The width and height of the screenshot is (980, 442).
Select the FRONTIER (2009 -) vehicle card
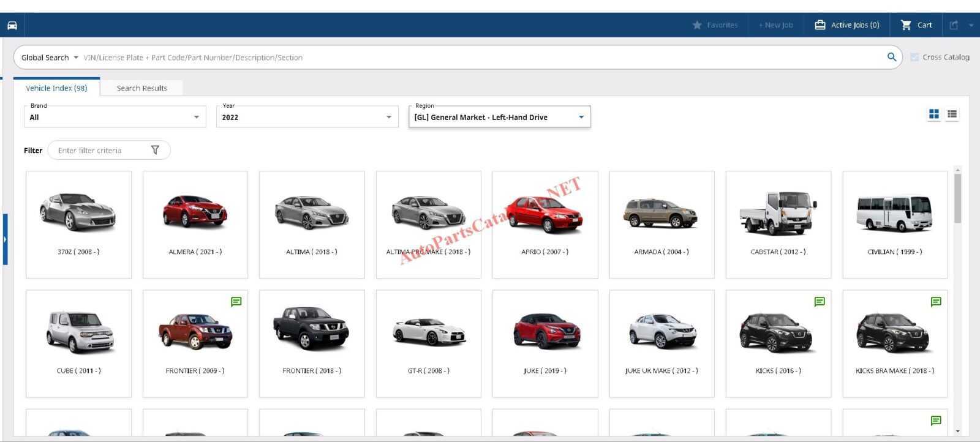[x=195, y=343]
